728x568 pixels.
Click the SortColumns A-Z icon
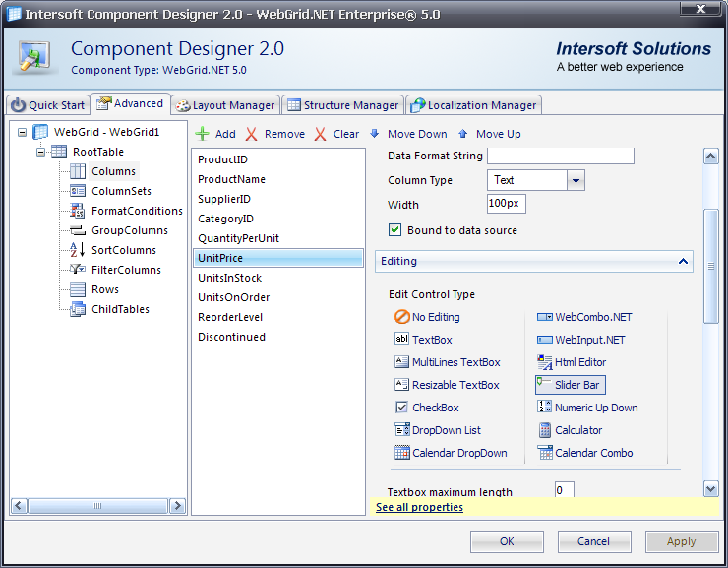point(77,250)
